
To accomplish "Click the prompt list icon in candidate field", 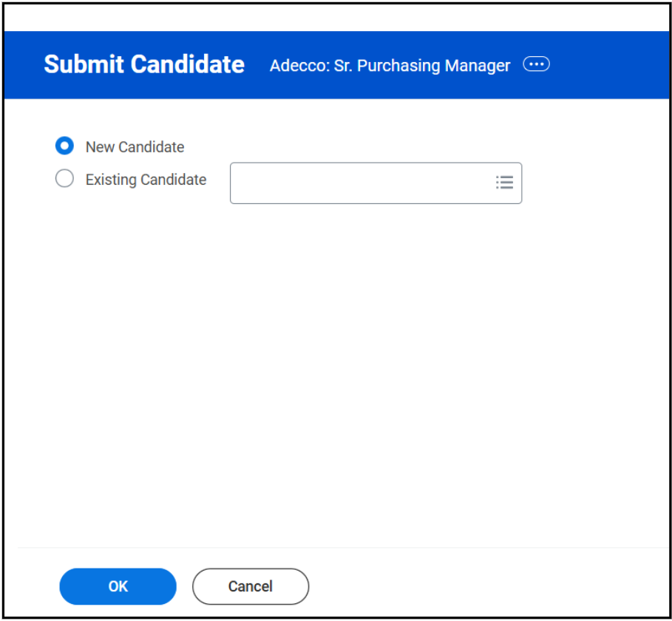I will [x=504, y=183].
